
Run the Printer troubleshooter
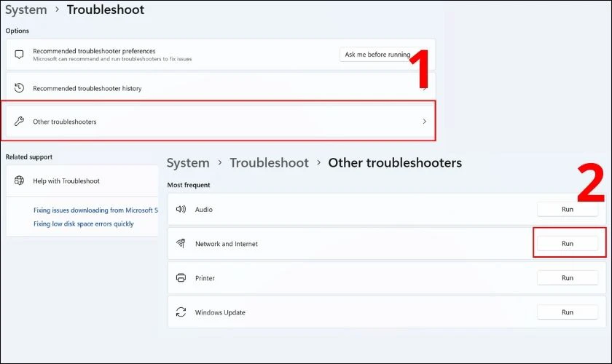click(568, 278)
